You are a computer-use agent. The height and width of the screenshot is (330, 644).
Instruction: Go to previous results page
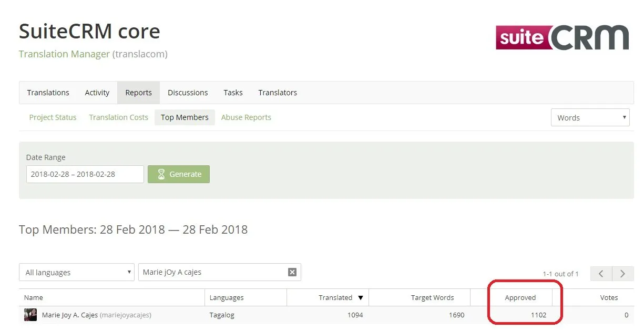tap(601, 274)
